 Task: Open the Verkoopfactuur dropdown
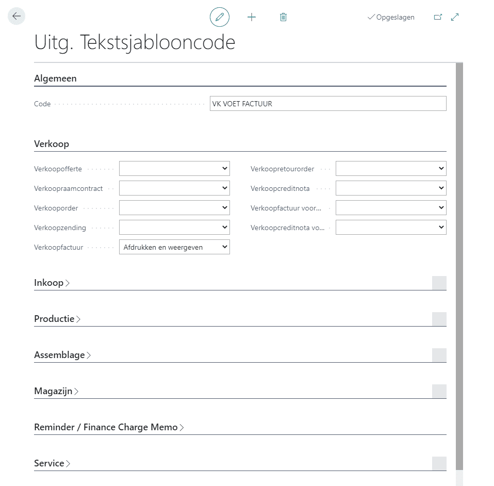click(174, 247)
